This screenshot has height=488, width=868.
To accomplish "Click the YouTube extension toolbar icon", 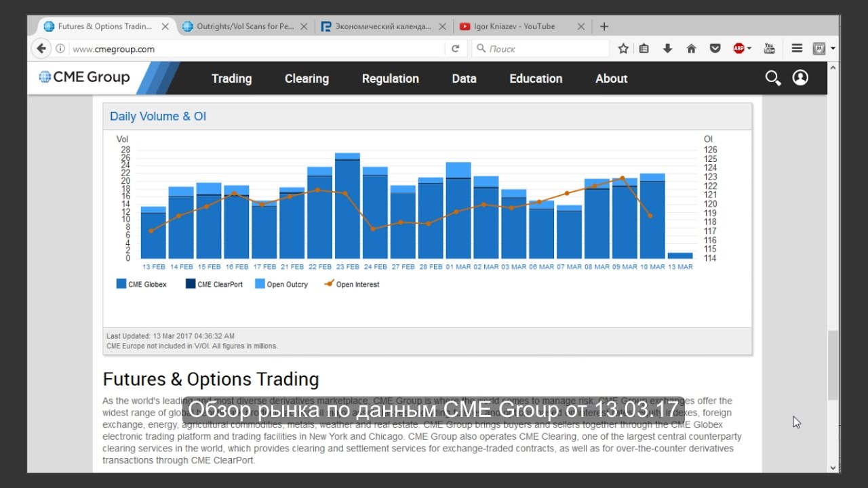I will click(769, 48).
